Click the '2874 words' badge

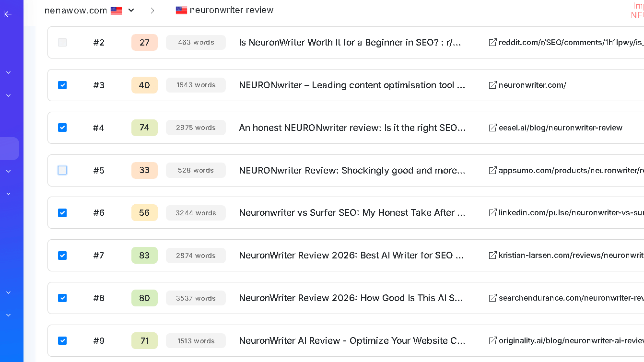pos(196,255)
